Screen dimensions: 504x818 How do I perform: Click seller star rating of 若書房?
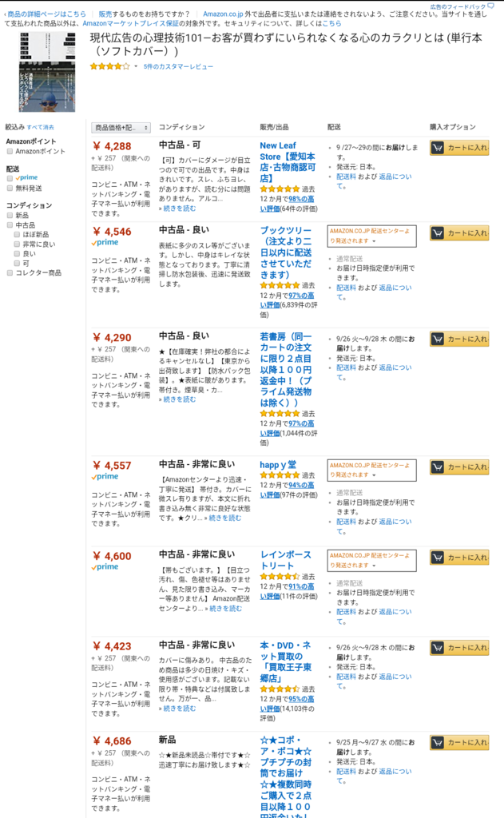[280, 413]
